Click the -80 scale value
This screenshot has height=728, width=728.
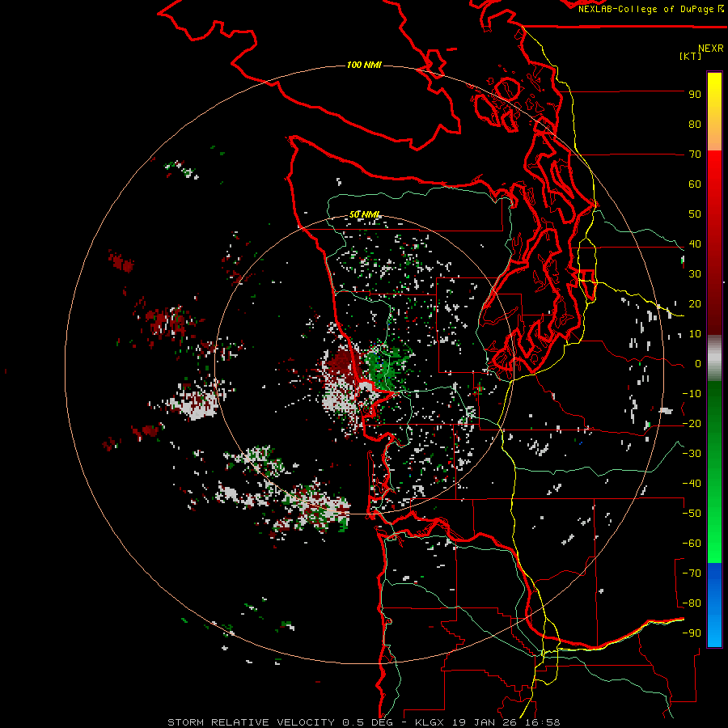692,603
